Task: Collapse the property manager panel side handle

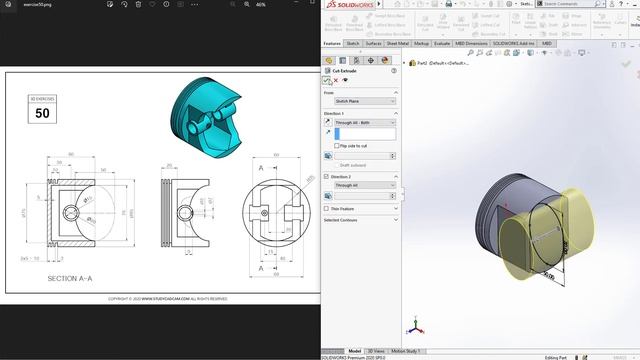Action: tap(402, 194)
